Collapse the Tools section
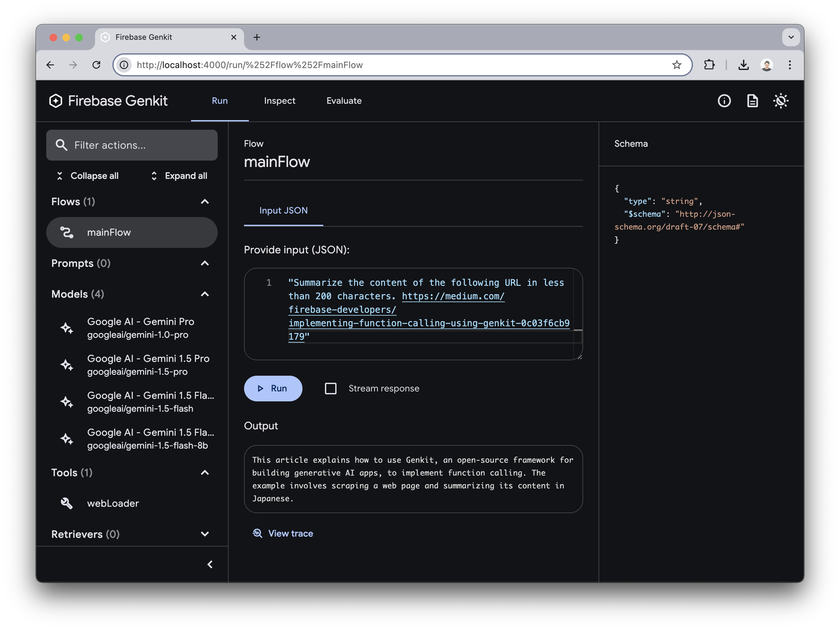Screen dimensions: 840x630 pos(205,472)
